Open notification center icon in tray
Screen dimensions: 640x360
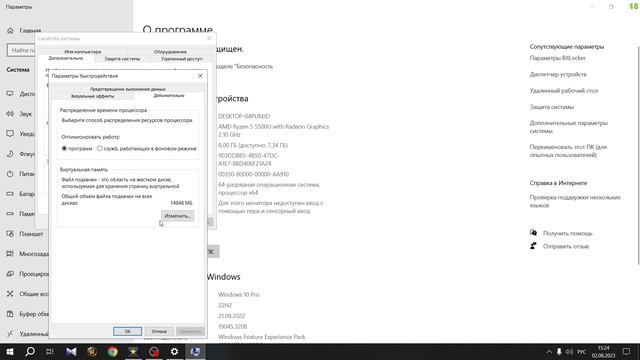tap(627, 351)
